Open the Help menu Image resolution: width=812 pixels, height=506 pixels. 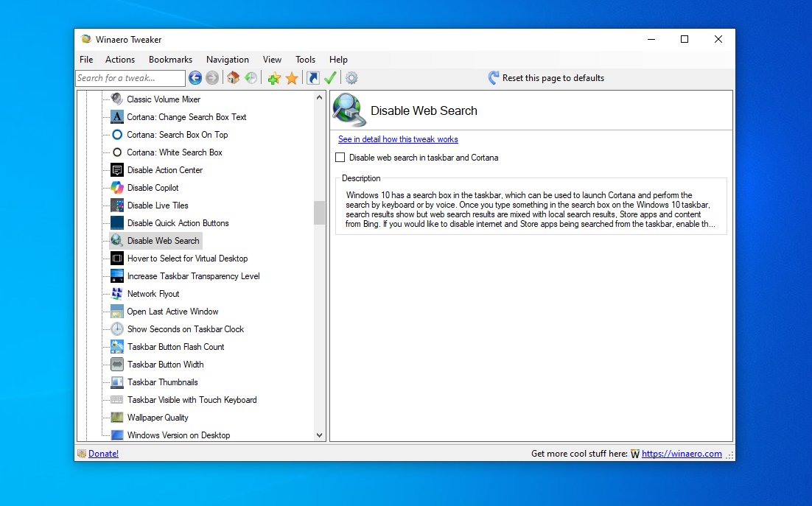pos(338,60)
